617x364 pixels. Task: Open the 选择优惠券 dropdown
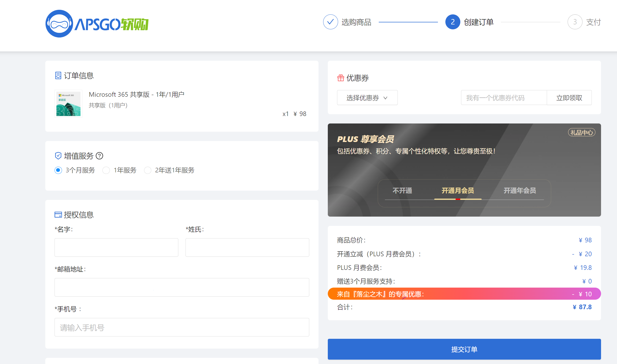367,97
